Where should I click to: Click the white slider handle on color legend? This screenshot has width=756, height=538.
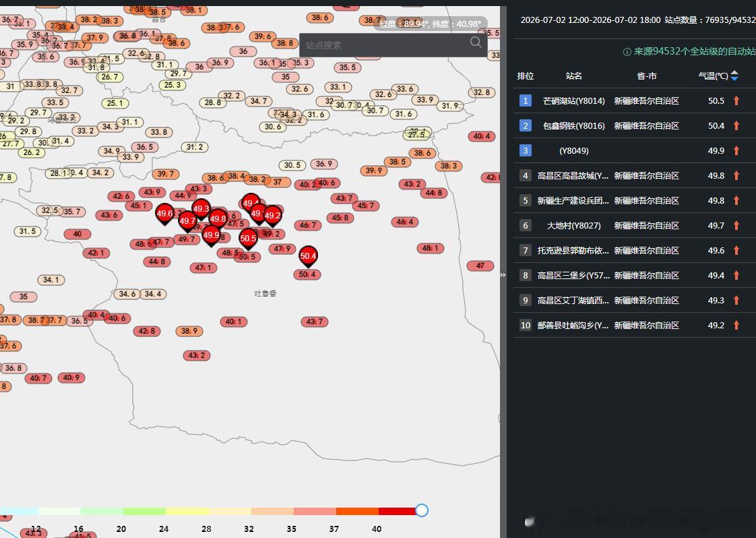(421, 510)
